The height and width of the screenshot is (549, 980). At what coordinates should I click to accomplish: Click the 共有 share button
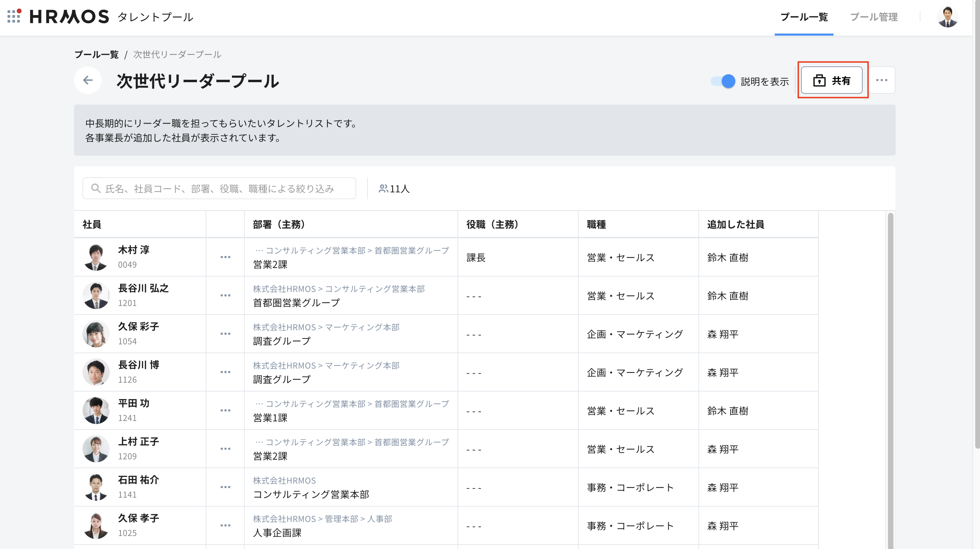pos(831,80)
